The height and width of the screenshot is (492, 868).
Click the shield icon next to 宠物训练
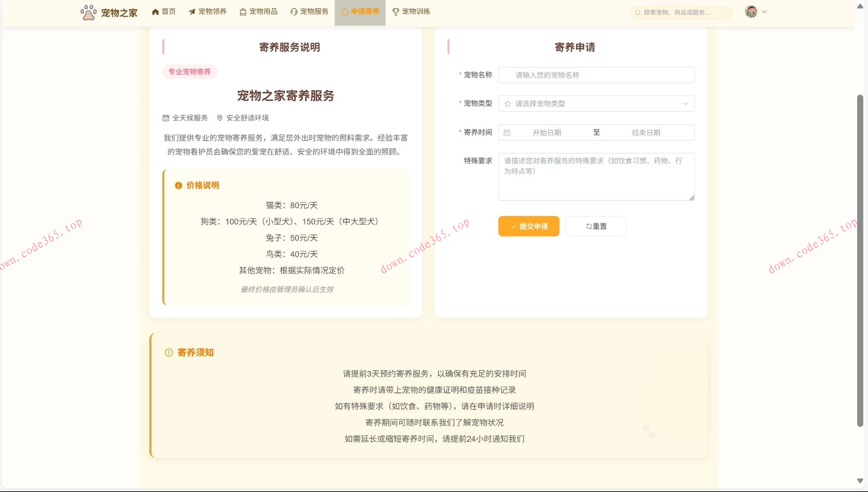tap(395, 11)
